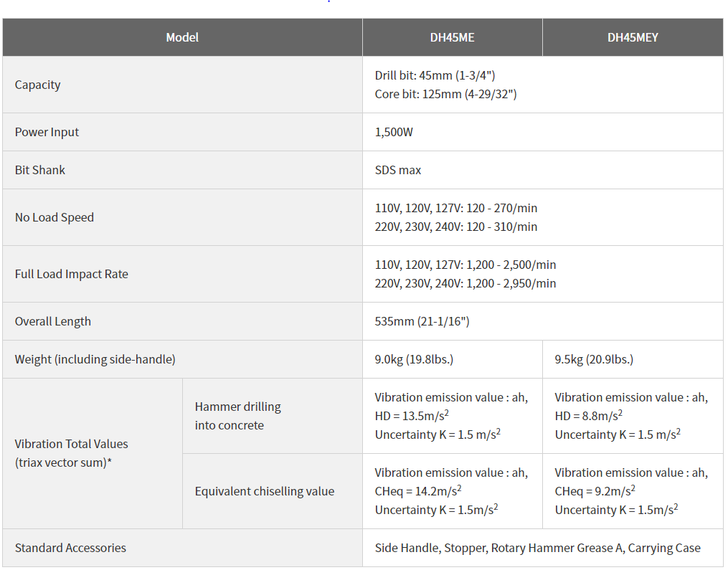Click the Core bit 125mm text
728x570 pixels.
coord(445,94)
